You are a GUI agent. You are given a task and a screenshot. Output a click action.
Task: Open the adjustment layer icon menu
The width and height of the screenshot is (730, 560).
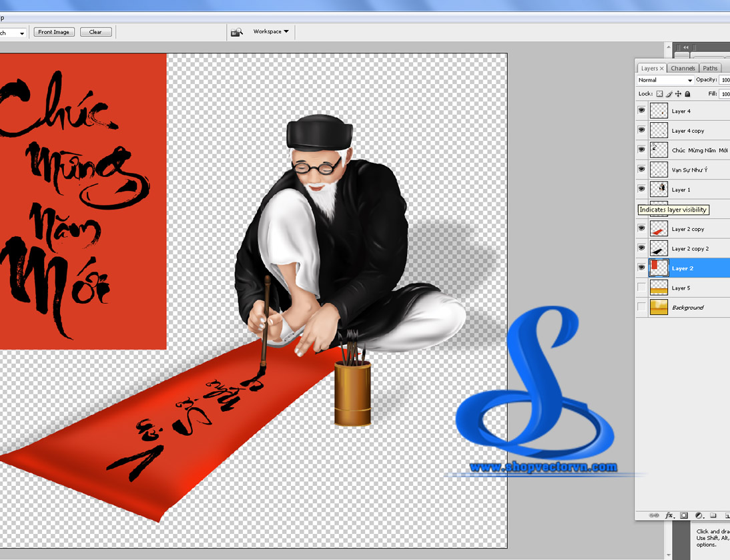point(698,515)
